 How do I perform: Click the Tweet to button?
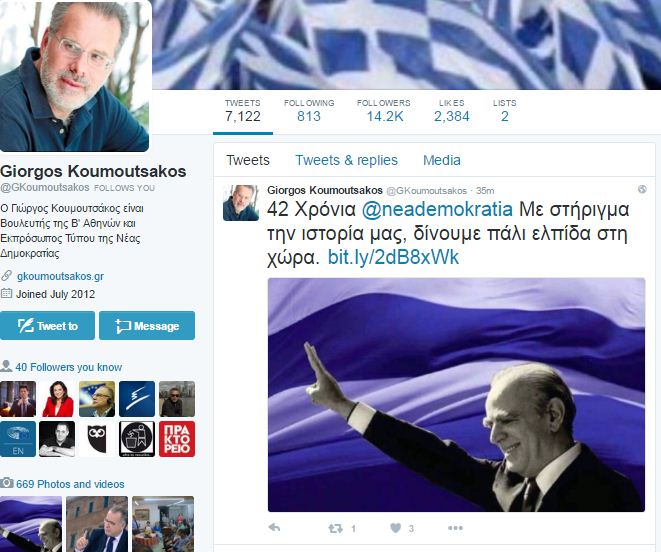47,326
